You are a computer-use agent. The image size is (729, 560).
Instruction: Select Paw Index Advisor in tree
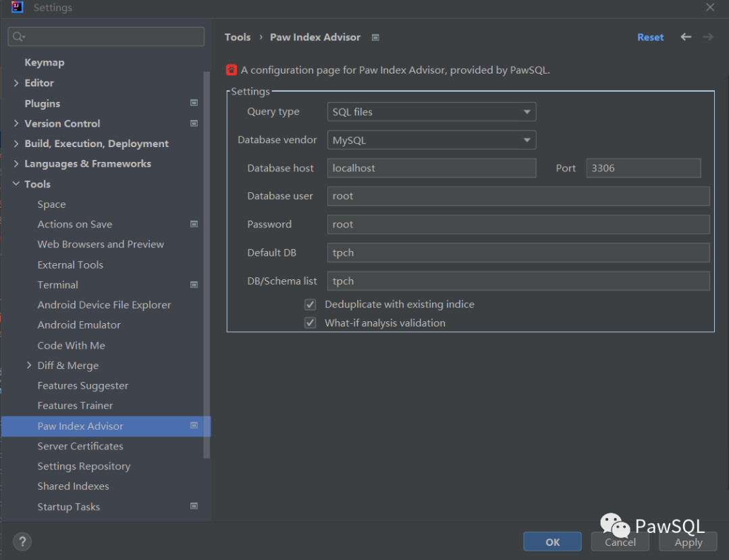pos(80,426)
